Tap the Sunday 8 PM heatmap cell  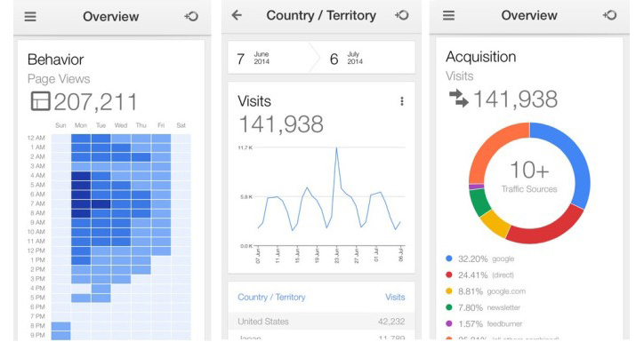(x=60, y=326)
